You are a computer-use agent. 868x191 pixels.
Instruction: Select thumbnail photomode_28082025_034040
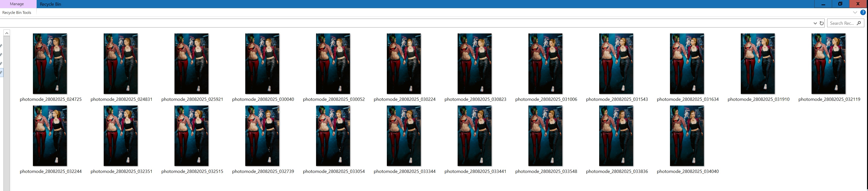pos(687,136)
